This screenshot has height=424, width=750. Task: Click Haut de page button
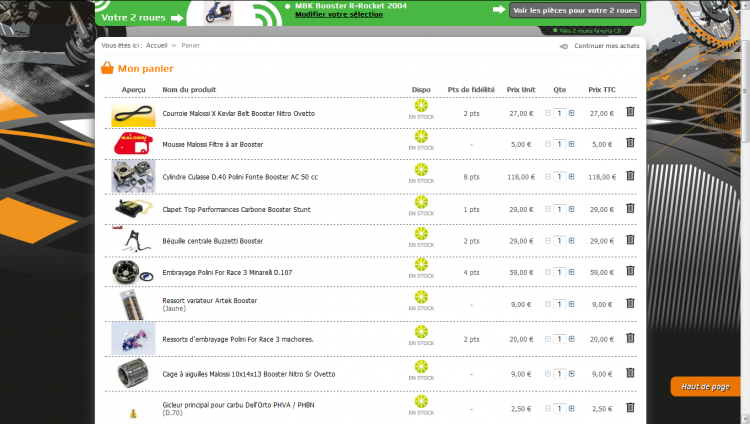point(705,387)
